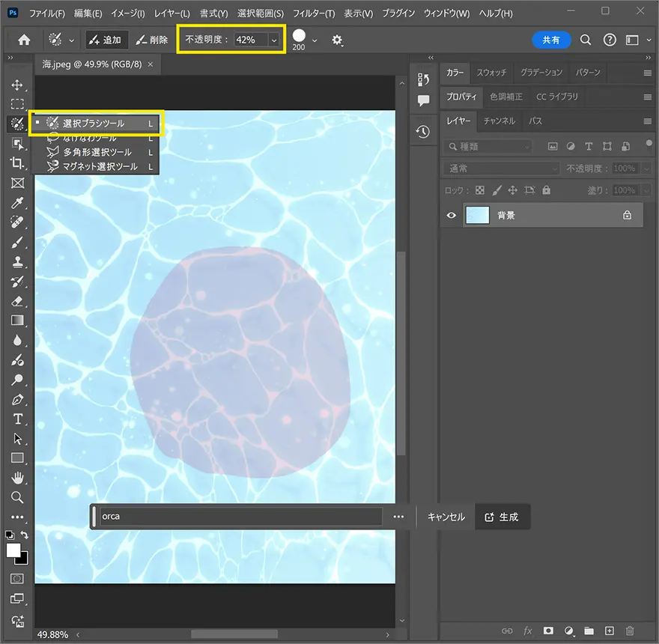The image size is (659, 644).
Task: Add a layer mask
Action: click(x=548, y=631)
